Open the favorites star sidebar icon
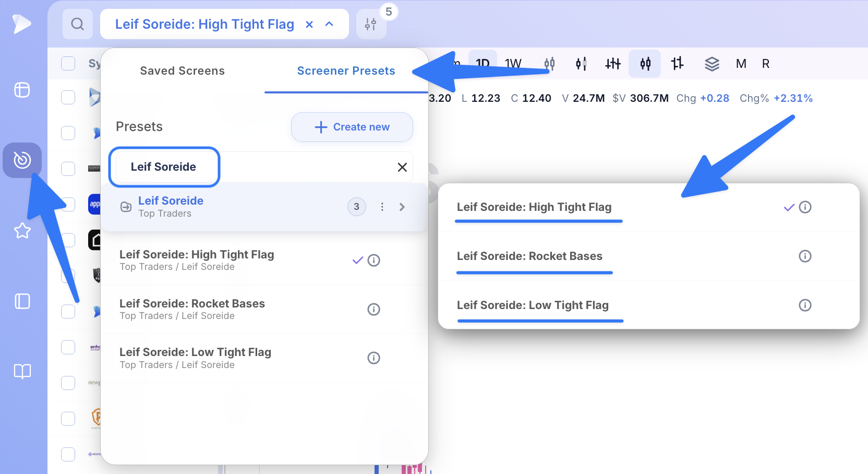Image resolution: width=868 pixels, height=474 pixels. coord(22,230)
